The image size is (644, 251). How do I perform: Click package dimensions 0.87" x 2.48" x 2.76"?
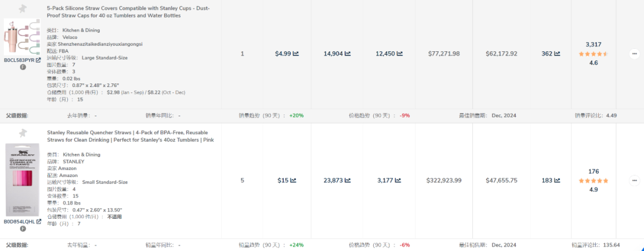pyautogui.click(x=96, y=85)
